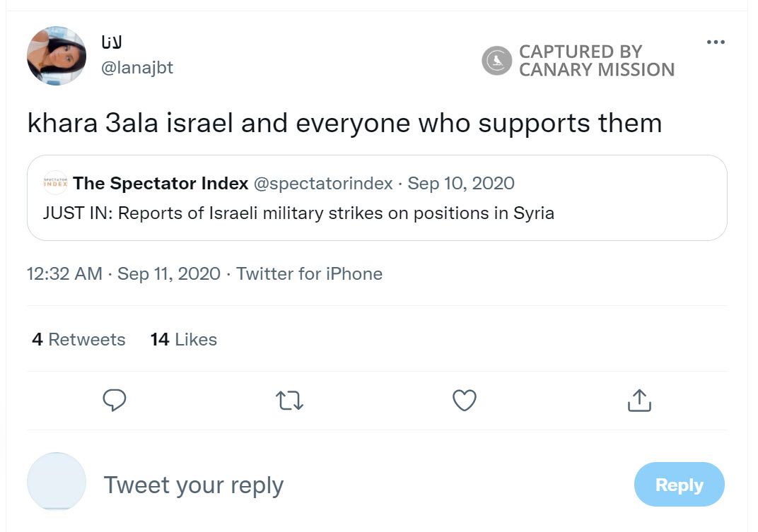Viewport: 758px width, 532px height.
Task: View the 4 Retweets list
Action: (x=78, y=340)
